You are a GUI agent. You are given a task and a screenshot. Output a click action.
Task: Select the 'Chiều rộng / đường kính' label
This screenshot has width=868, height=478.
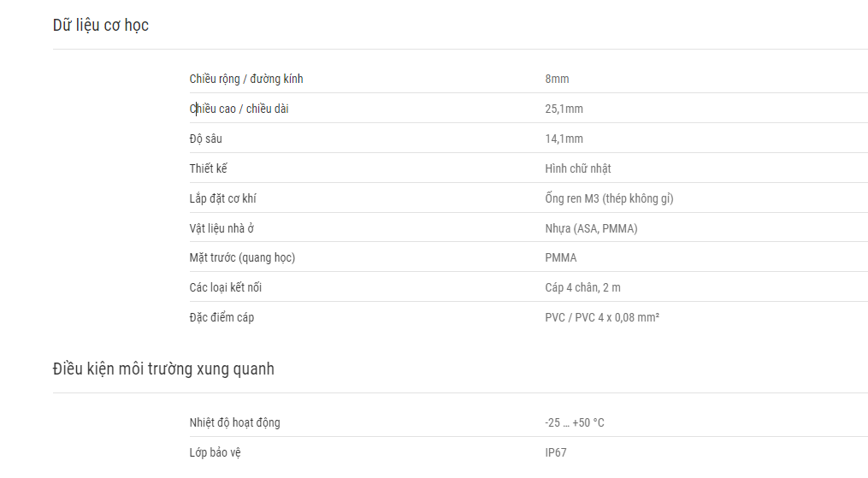tap(246, 80)
